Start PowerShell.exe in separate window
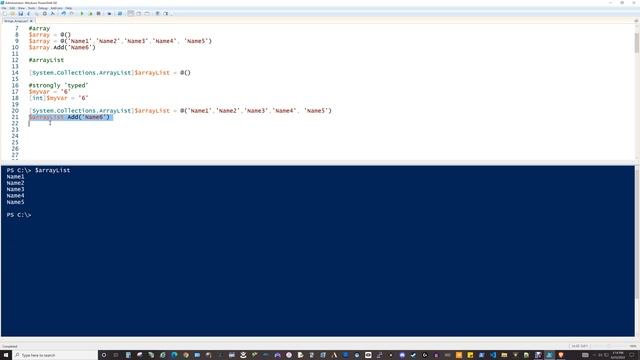Screen dimensions: 640x360 click(x=120, y=13)
